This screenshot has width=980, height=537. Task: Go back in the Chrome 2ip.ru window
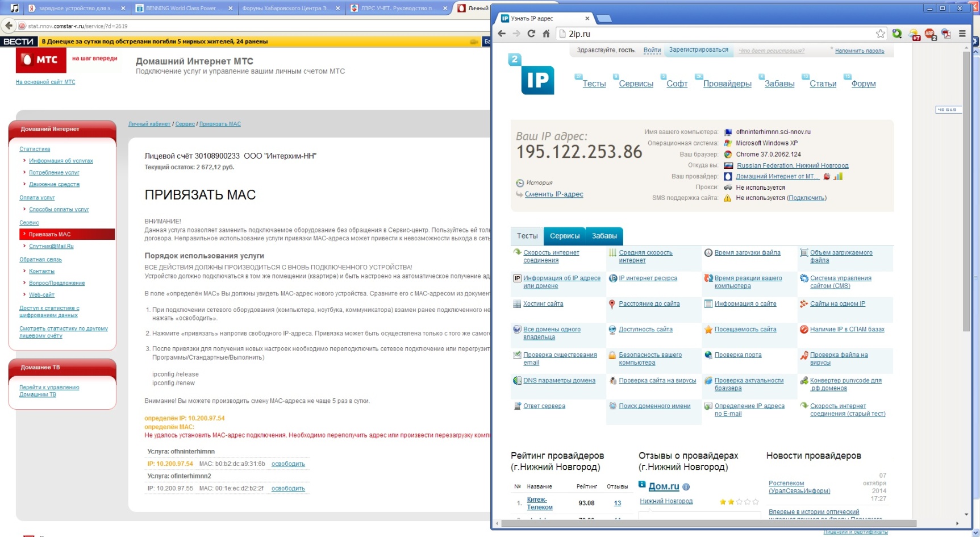tap(502, 34)
